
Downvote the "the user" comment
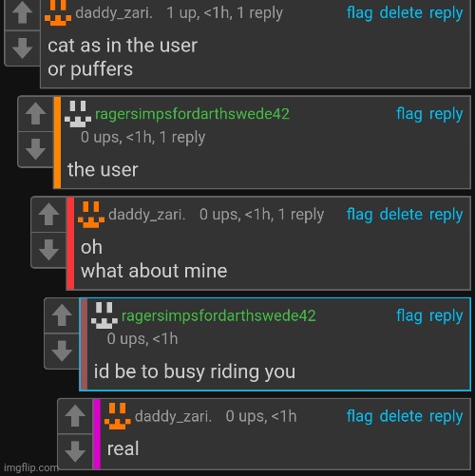[35, 149]
